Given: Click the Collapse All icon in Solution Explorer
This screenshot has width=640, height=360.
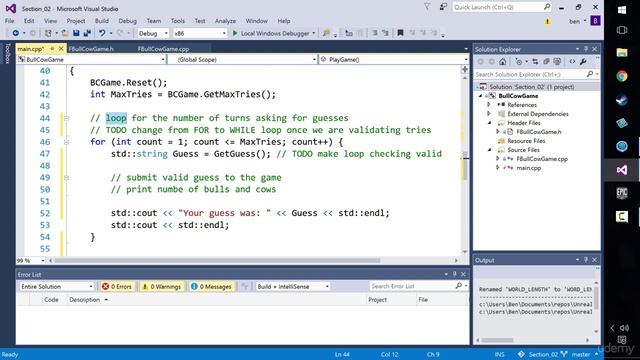Looking at the screenshot, I should (546, 62).
